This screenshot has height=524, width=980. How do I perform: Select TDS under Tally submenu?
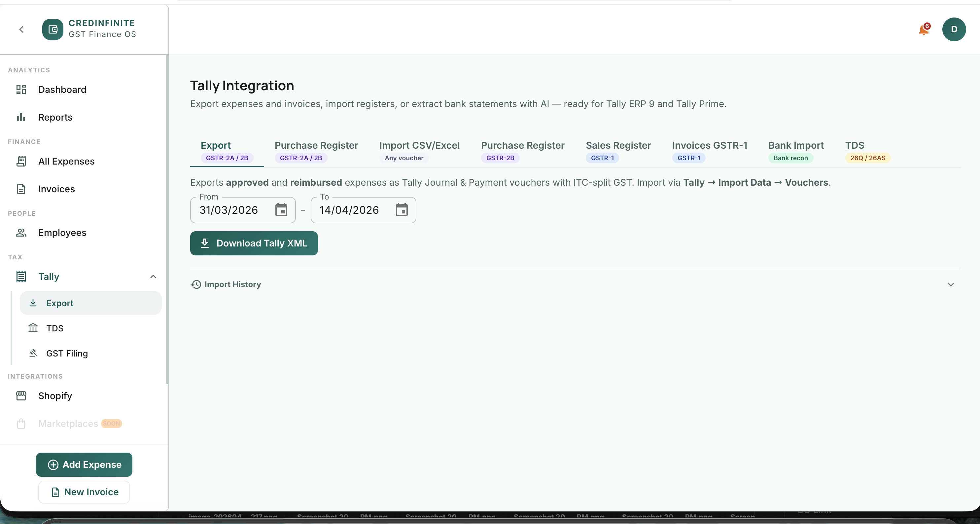pyautogui.click(x=90, y=328)
